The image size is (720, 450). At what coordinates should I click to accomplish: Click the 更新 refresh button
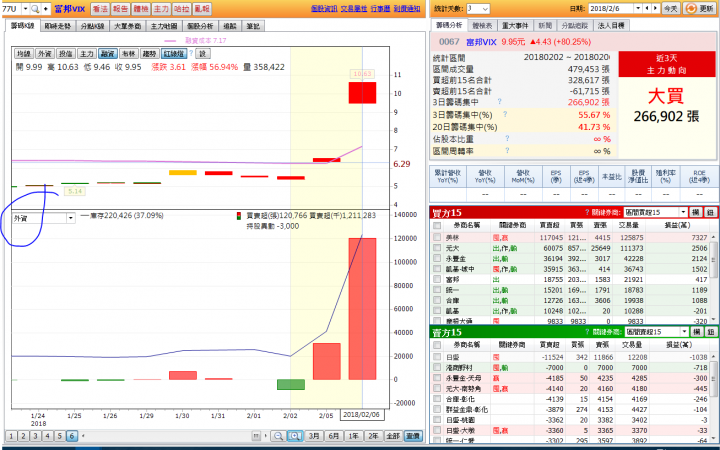point(700,9)
